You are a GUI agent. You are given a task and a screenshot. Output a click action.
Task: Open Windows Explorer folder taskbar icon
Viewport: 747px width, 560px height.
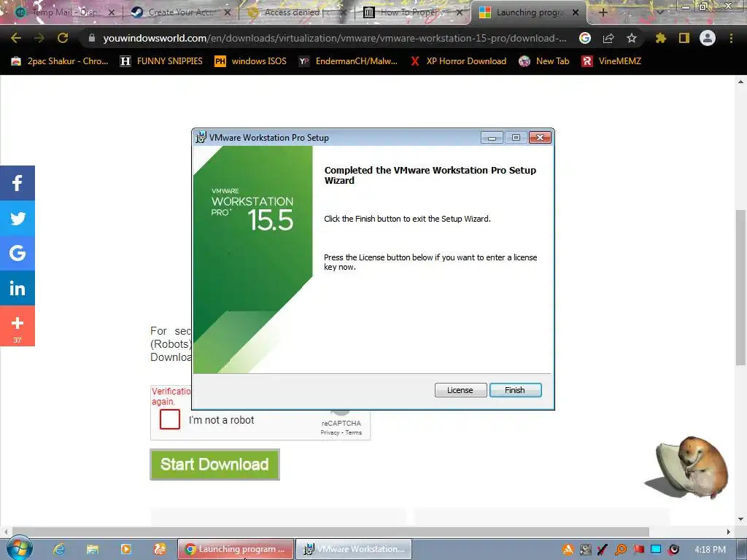pyautogui.click(x=93, y=549)
